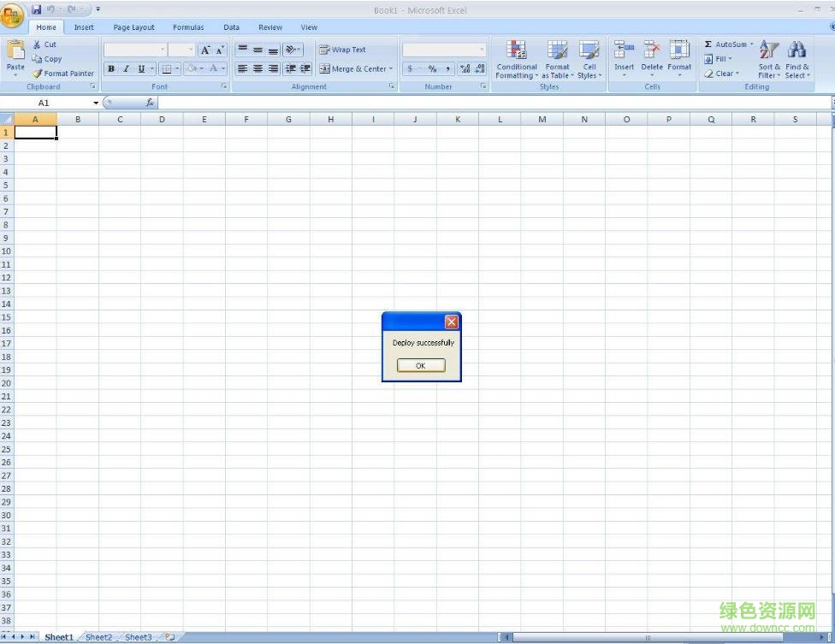Expand the Fill Color dropdown arrow
This screenshot has height=644, width=835.
(202, 68)
